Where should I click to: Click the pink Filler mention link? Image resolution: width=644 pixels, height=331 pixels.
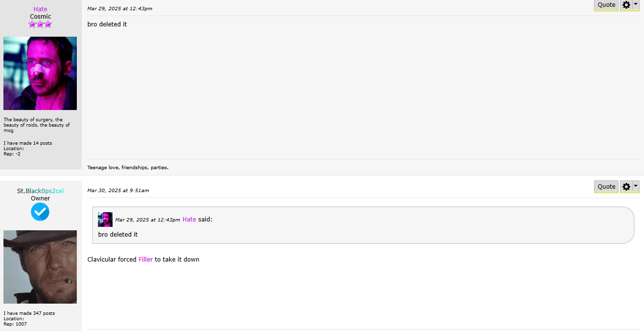[146, 260]
